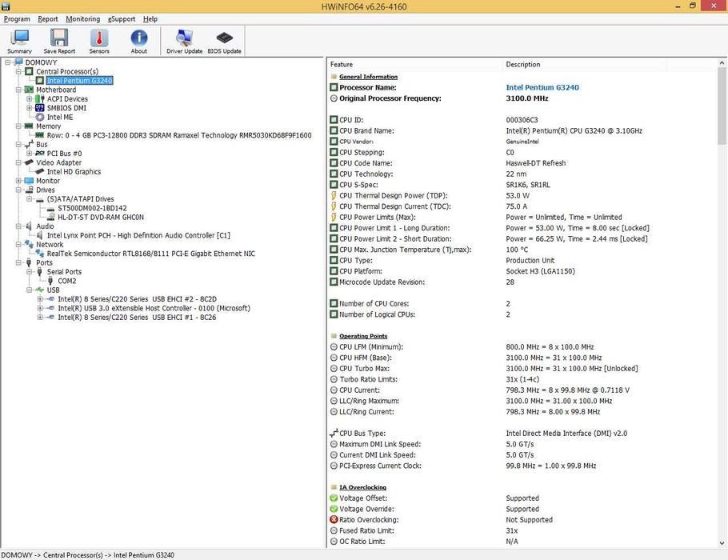Open the Report menu
The width and height of the screenshot is (728, 560).
pos(48,19)
